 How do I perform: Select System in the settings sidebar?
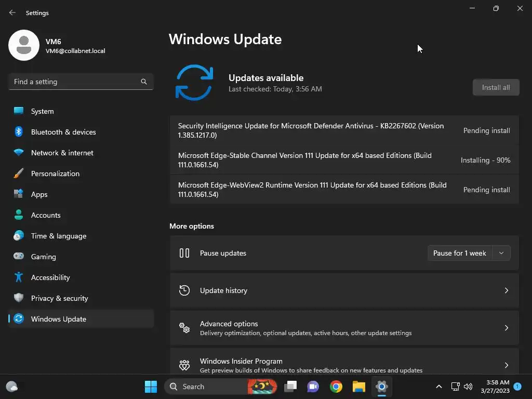pos(81,111)
